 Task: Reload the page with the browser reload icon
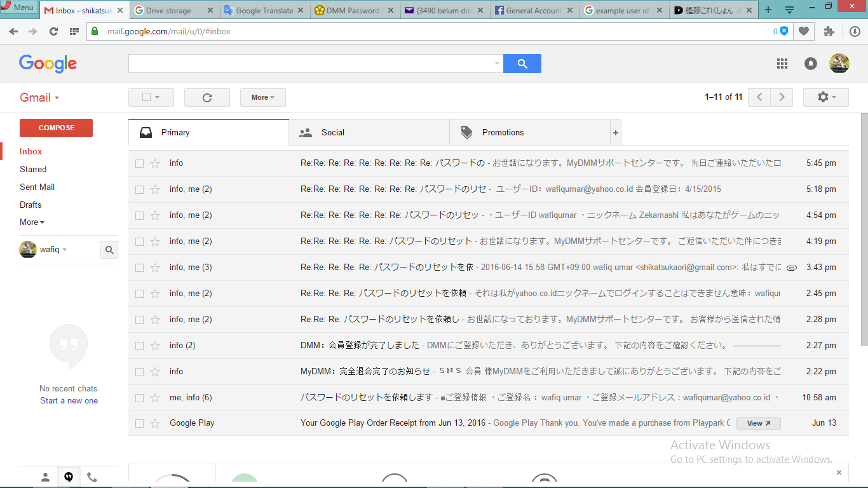click(x=54, y=31)
